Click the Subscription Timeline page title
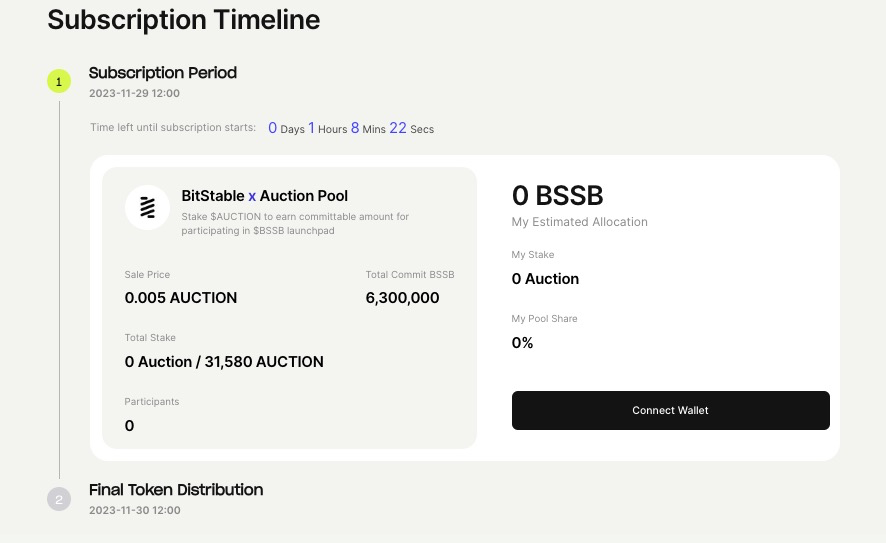886x543 pixels. pyautogui.click(x=184, y=19)
